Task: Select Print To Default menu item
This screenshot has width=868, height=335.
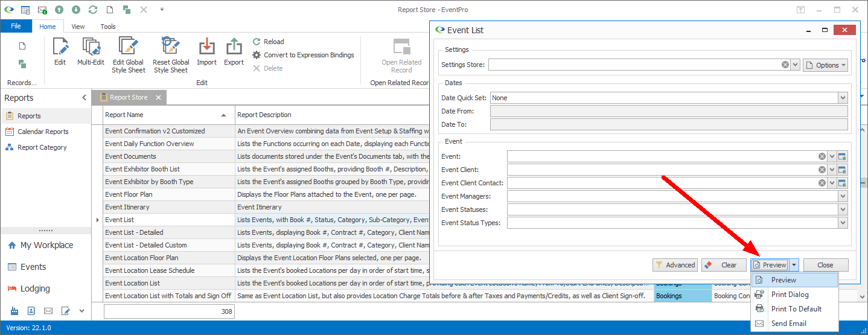Action: [x=794, y=309]
